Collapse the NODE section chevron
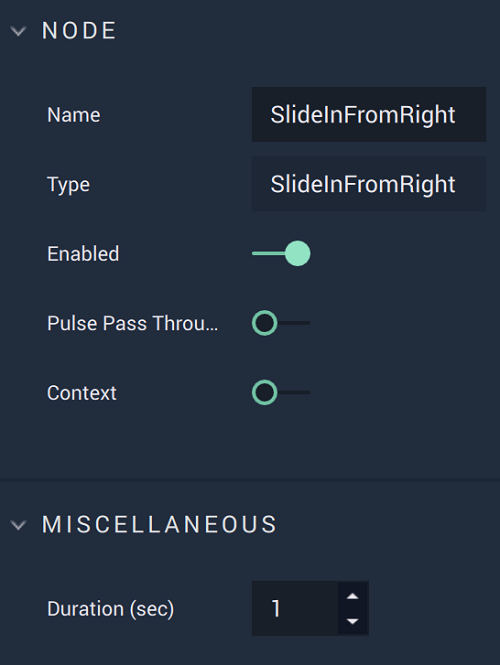The height and width of the screenshot is (665, 500). tap(18, 31)
